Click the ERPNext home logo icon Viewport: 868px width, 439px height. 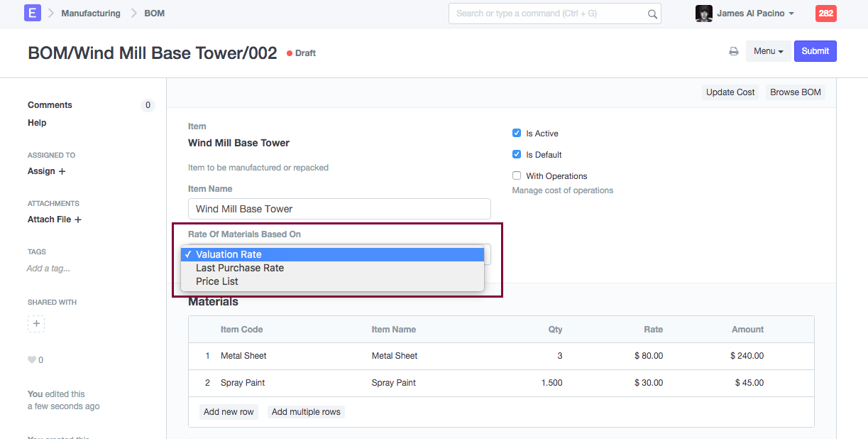click(33, 13)
